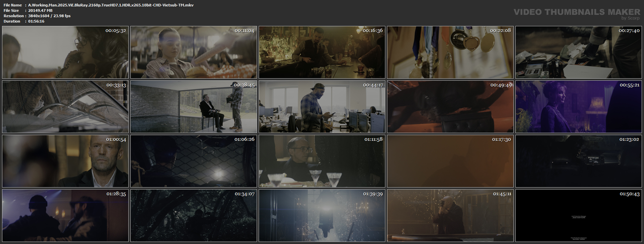The height and width of the screenshot is (244, 644).
Task: Open the dark car thumbnail at 01:23:02
Action: click(x=579, y=161)
